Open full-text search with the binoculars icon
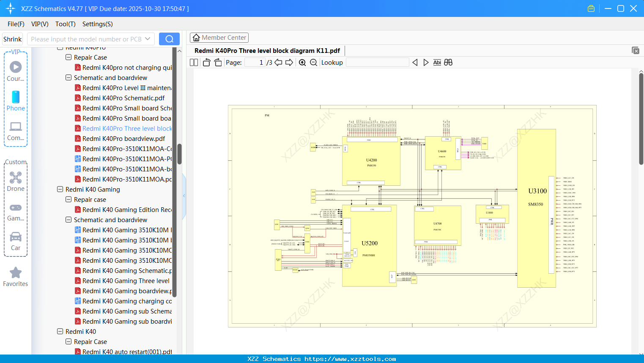The height and width of the screenshot is (363, 644). pyautogui.click(x=448, y=62)
